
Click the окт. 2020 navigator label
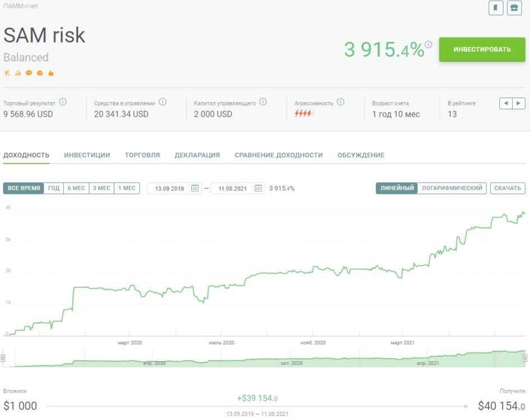(292, 363)
